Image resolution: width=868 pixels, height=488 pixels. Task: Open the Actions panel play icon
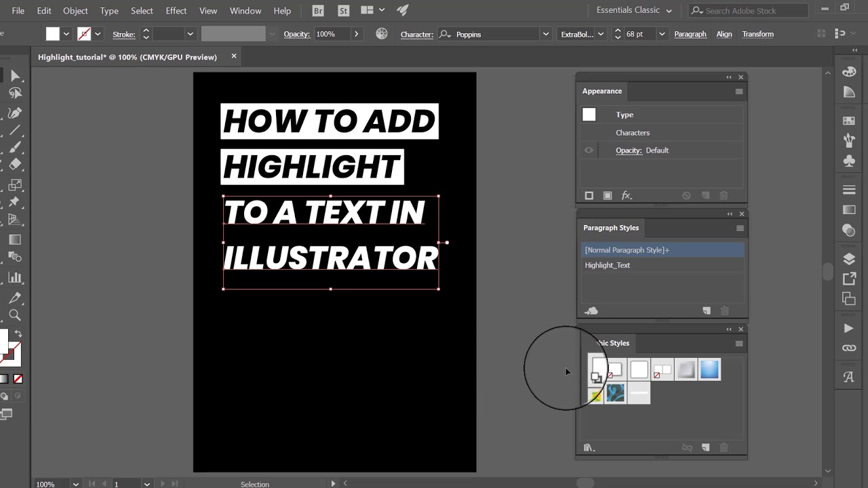coord(849,328)
